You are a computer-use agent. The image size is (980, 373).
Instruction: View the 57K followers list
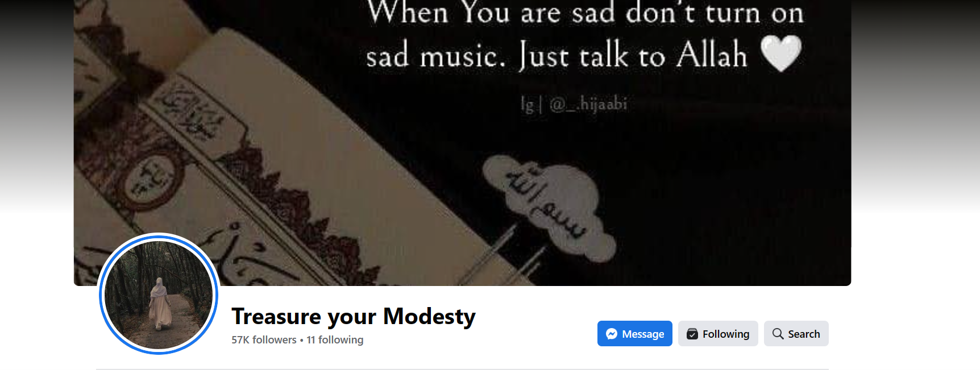[264, 339]
